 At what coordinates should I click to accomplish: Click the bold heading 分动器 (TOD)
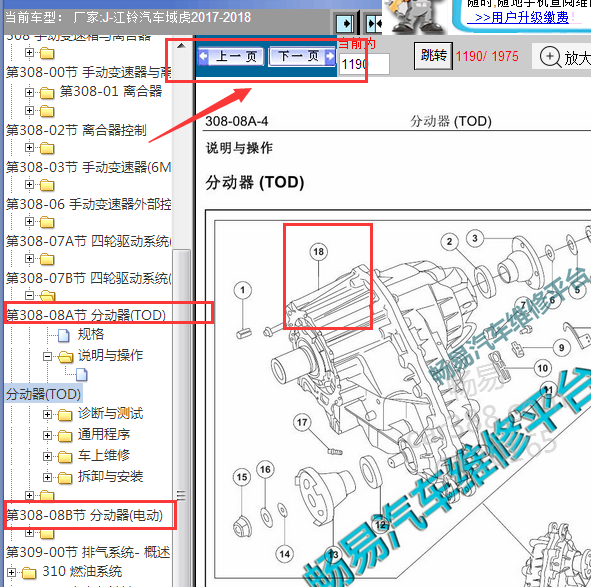pyautogui.click(x=255, y=182)
